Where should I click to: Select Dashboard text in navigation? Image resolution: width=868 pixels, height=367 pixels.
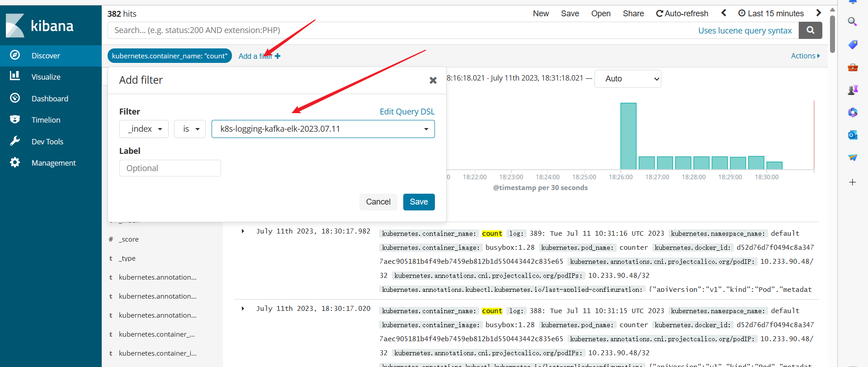click(50, 99)
